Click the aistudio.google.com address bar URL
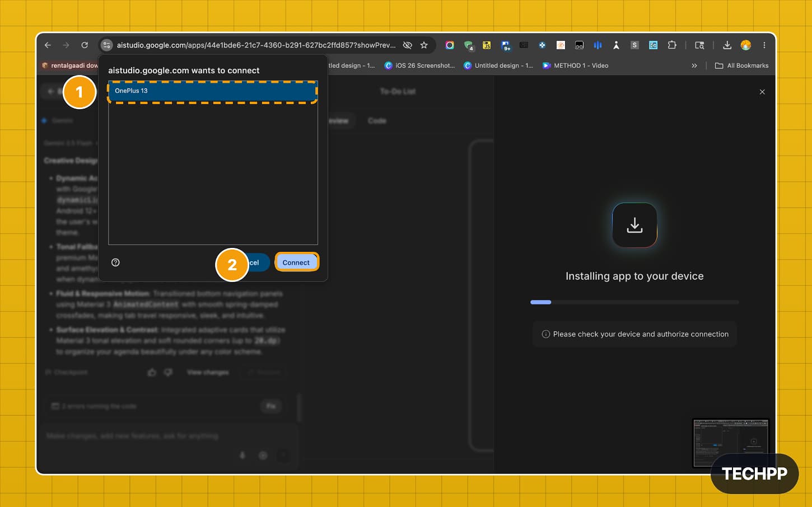Screen dimensions: 812x507 coord(256,45)
